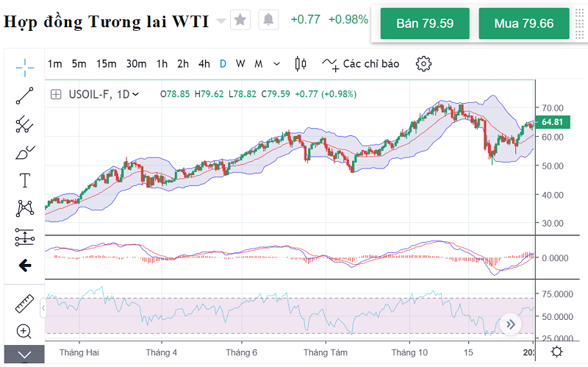Select the brush drawing tool
Screen dimensions: 588x367
[25, 152]
